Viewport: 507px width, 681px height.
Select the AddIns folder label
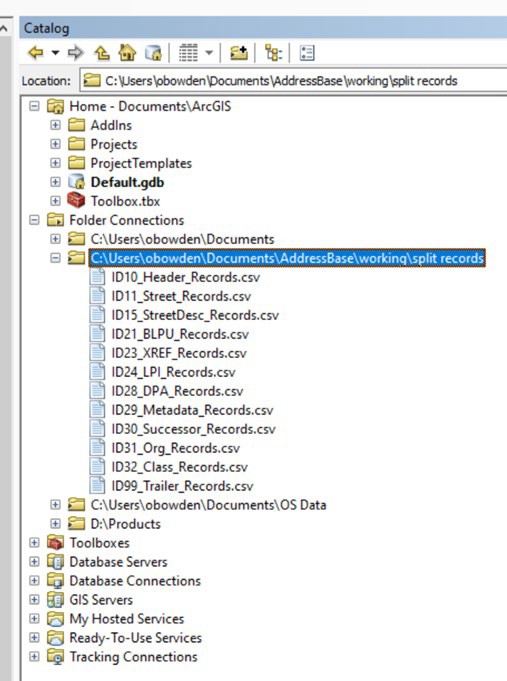tap(111, 125)
